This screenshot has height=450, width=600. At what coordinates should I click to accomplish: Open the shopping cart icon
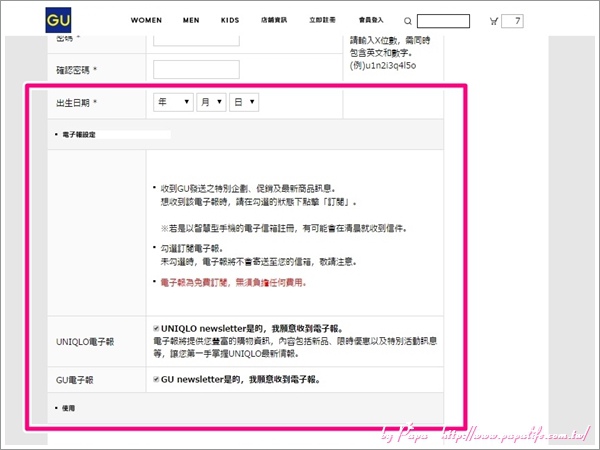[494, 21]
